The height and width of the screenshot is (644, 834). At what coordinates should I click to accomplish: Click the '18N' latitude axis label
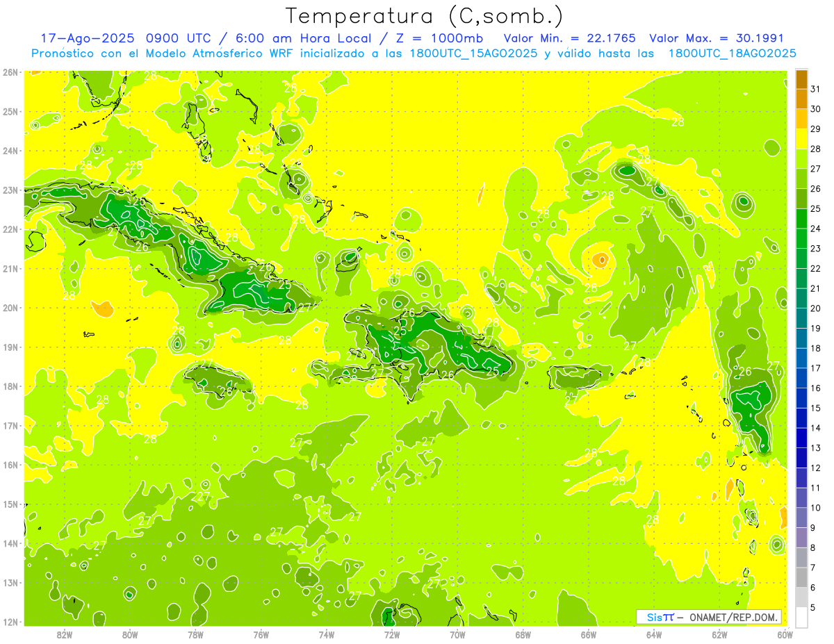pos(10,386)
